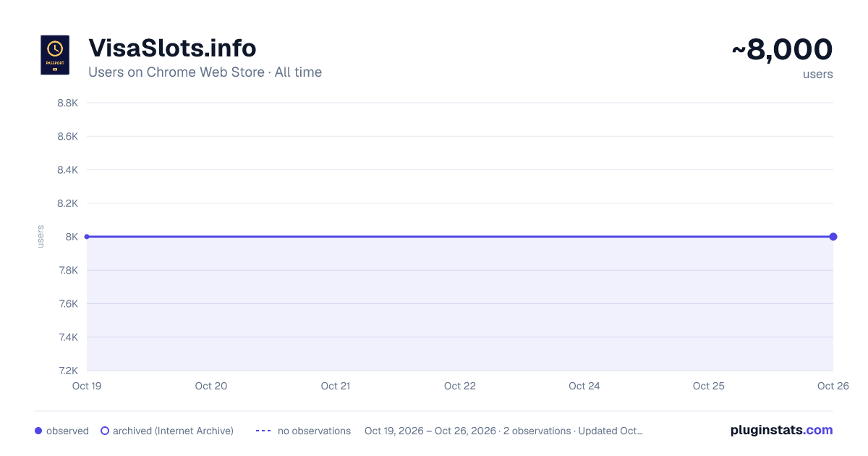
Task: Click the observed legend dot
Action: (x=38, y=431)
